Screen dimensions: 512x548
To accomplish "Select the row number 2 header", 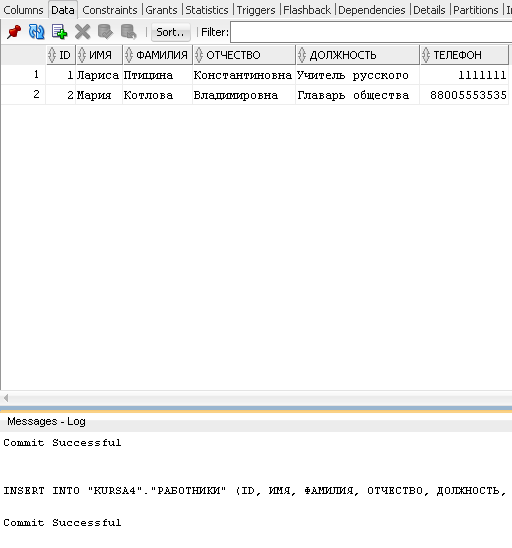I will pyautogui.click(x=23, y=94).
